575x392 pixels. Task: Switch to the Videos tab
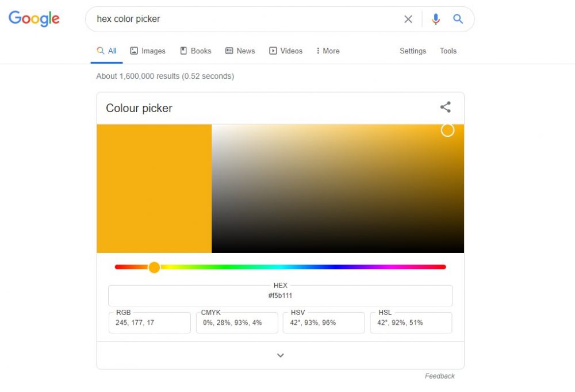pos(286,51)
